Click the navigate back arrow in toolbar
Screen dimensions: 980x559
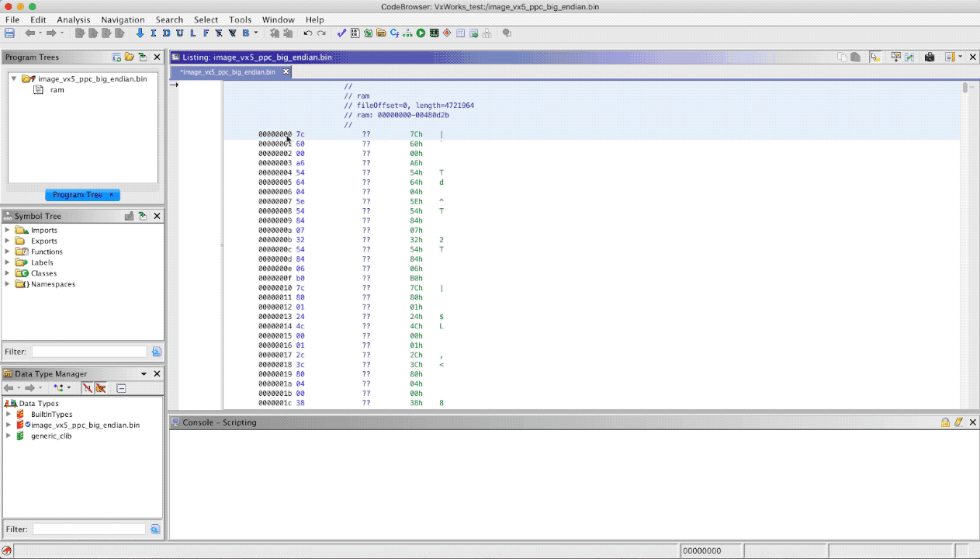click(x=29, y=33)
